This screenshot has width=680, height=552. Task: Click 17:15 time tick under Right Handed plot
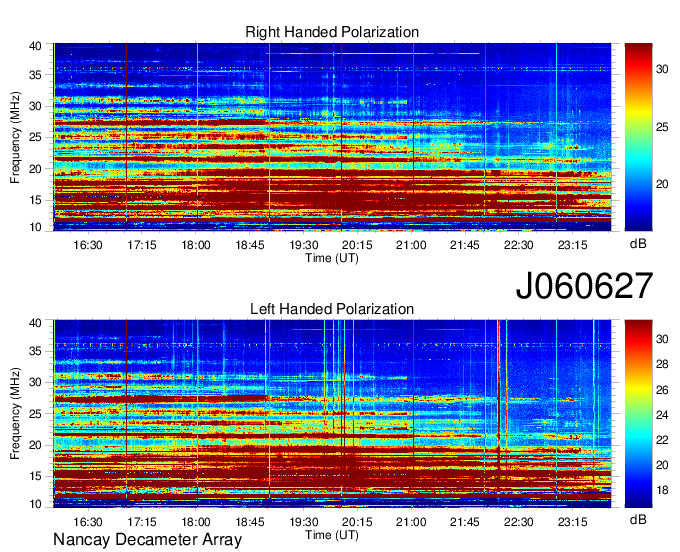pyautogui.click(x=142, y=245)
